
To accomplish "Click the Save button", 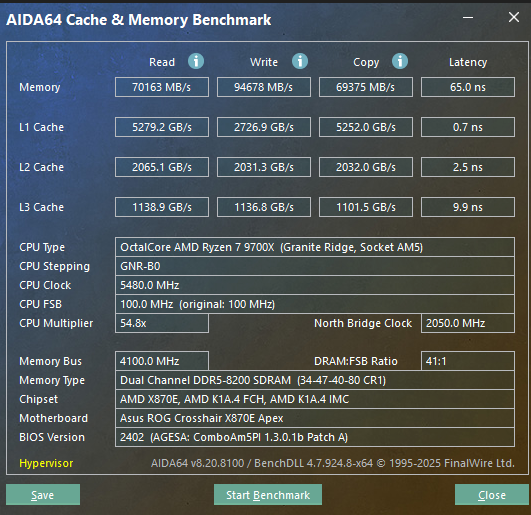I will coord(43,495).
